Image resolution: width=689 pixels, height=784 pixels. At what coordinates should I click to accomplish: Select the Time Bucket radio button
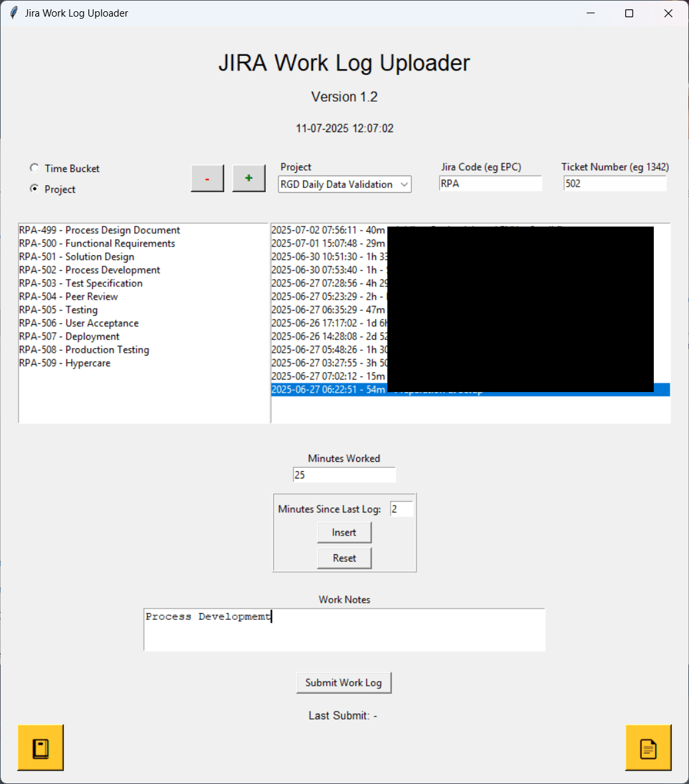click(34, 168)
